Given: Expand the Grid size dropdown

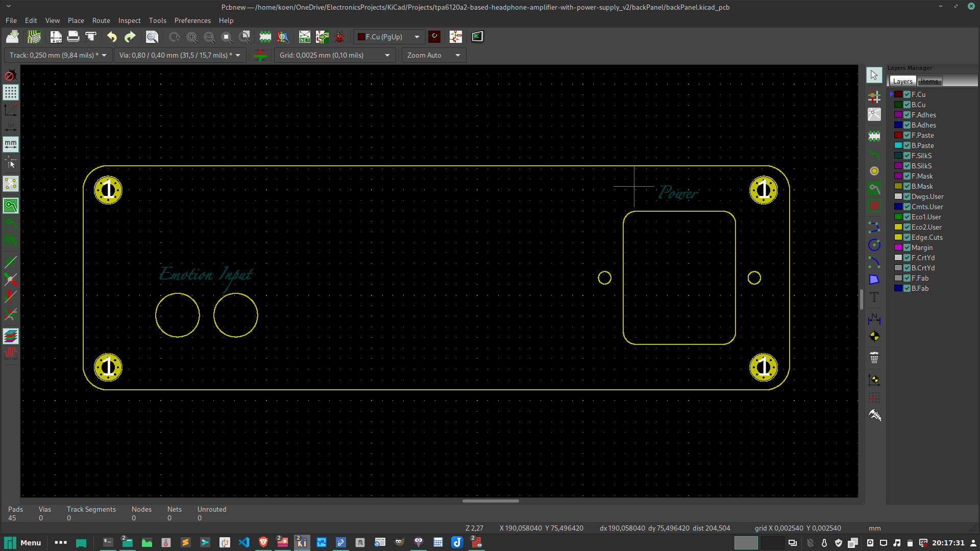Looking at the screenshot, I should tap(335, 55).
